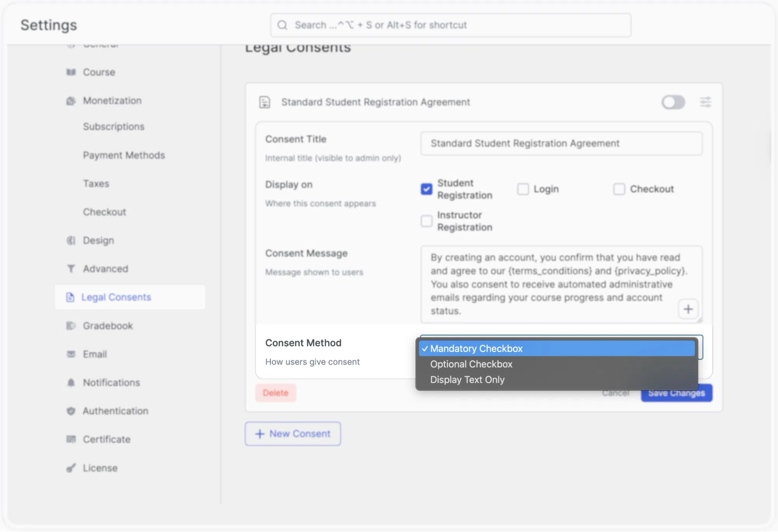Open the License settings section
The height and width of the screenshot is (532, 778).
pyautogui.click(x=100, y=468)
